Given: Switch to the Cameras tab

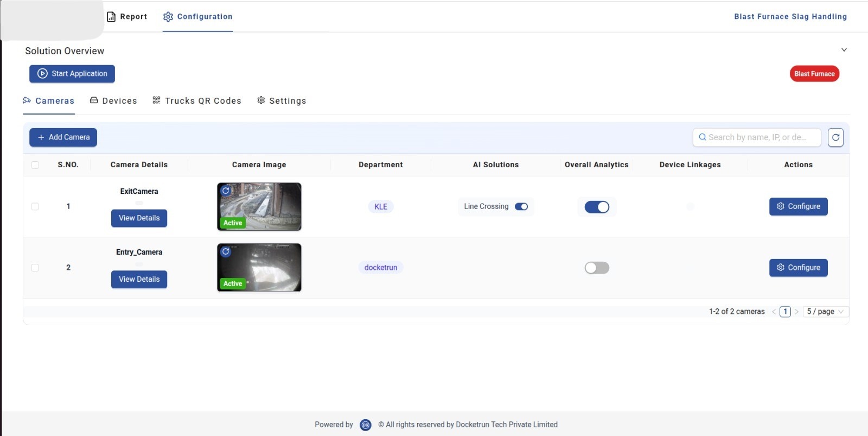Looking at the screenshot, I should [49, 101].
